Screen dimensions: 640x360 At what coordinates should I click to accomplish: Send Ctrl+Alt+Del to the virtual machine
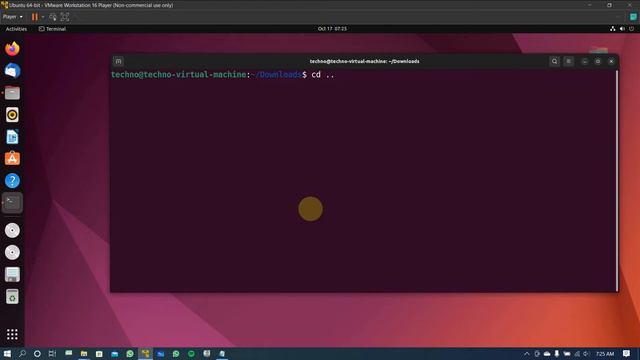[53, 17]
